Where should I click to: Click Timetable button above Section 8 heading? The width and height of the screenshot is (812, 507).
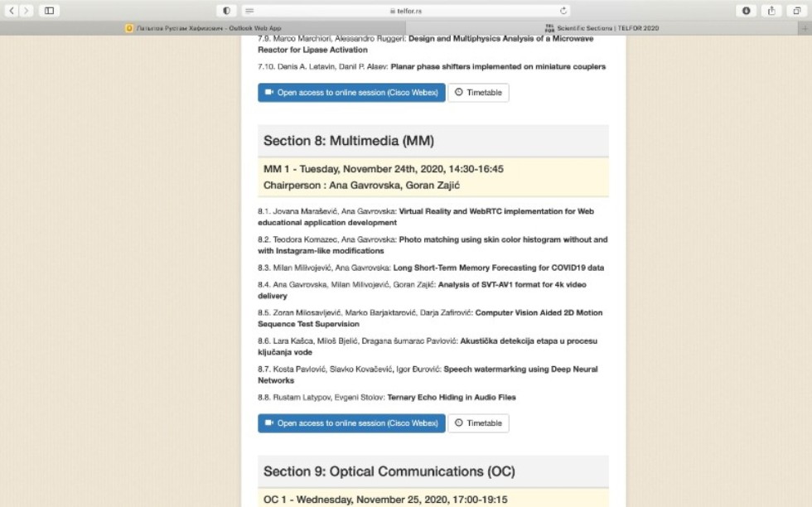478,93
